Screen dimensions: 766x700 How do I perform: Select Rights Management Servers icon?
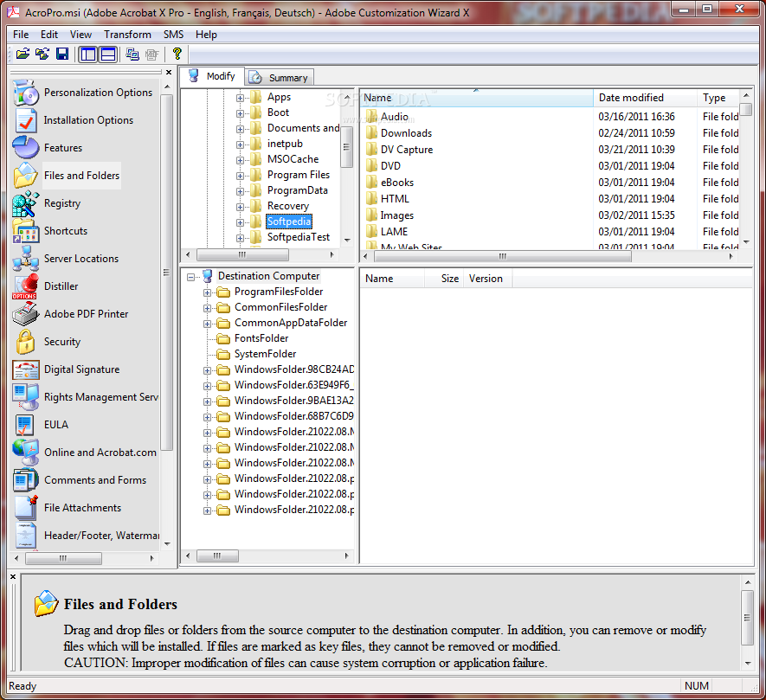point(26,396)
